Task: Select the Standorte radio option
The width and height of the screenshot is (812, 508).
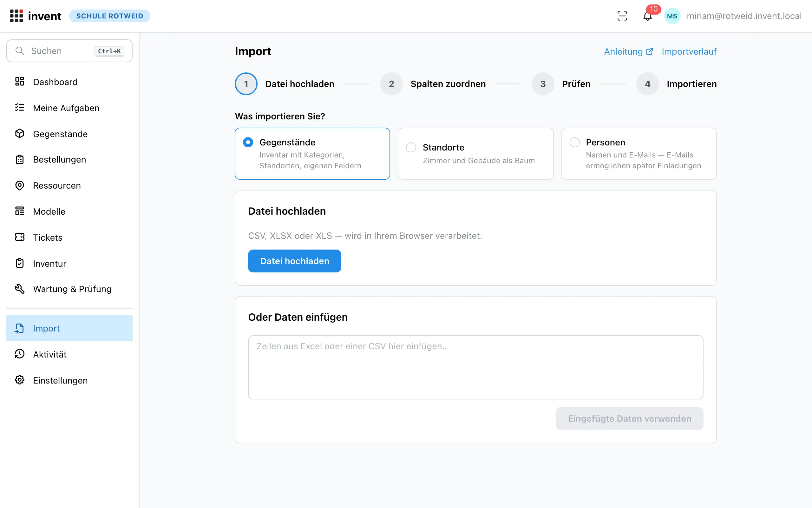Action: point(411,148)
